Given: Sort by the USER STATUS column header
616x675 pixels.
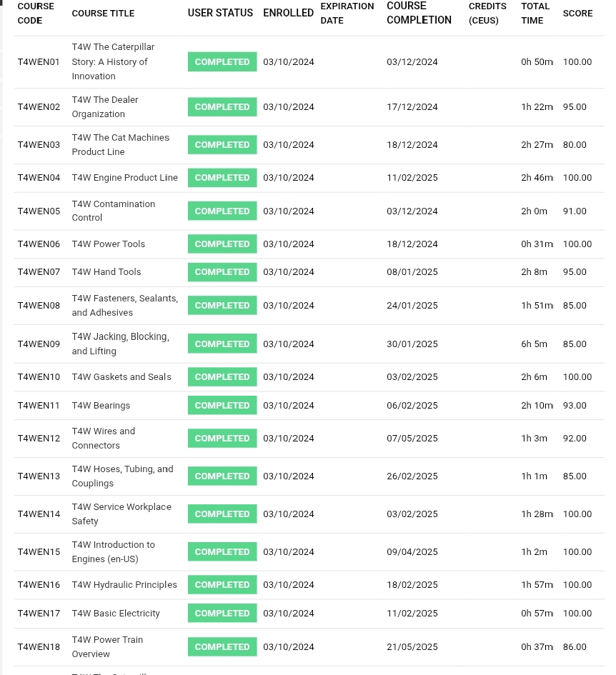Looking at the screenshot, I should pos(220,13).
